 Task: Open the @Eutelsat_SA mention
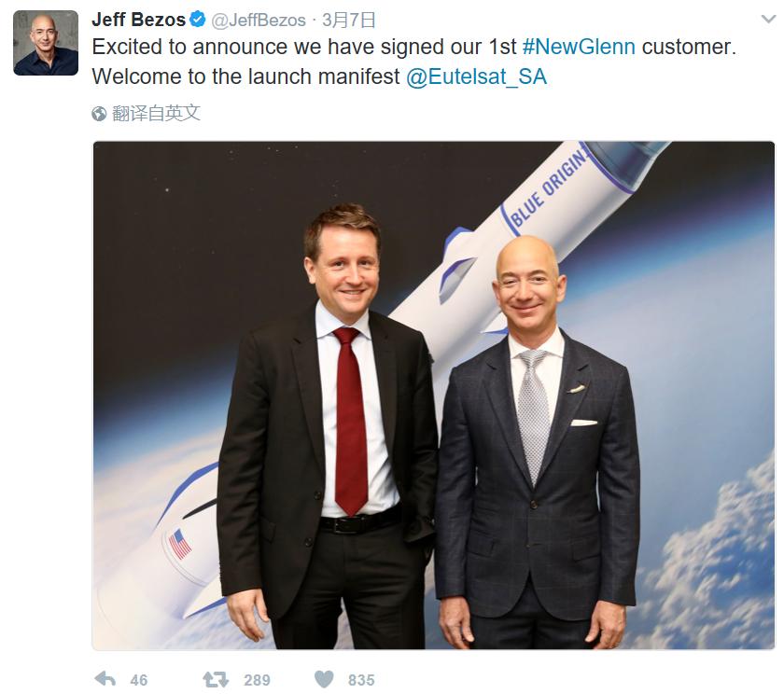pos(476,76)
